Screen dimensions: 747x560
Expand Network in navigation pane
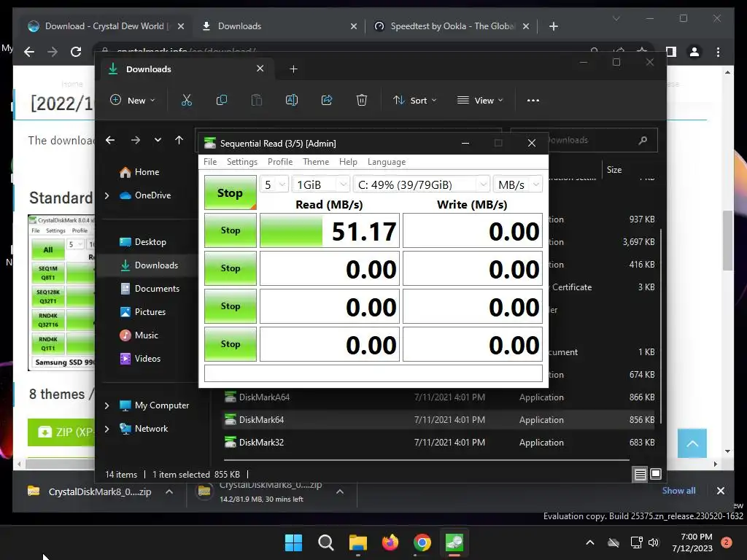tap(107, 429)
